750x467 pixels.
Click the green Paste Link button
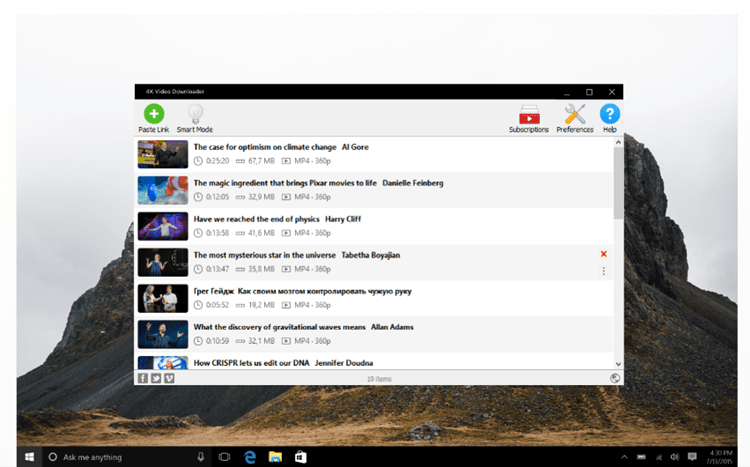pos(153,114)
